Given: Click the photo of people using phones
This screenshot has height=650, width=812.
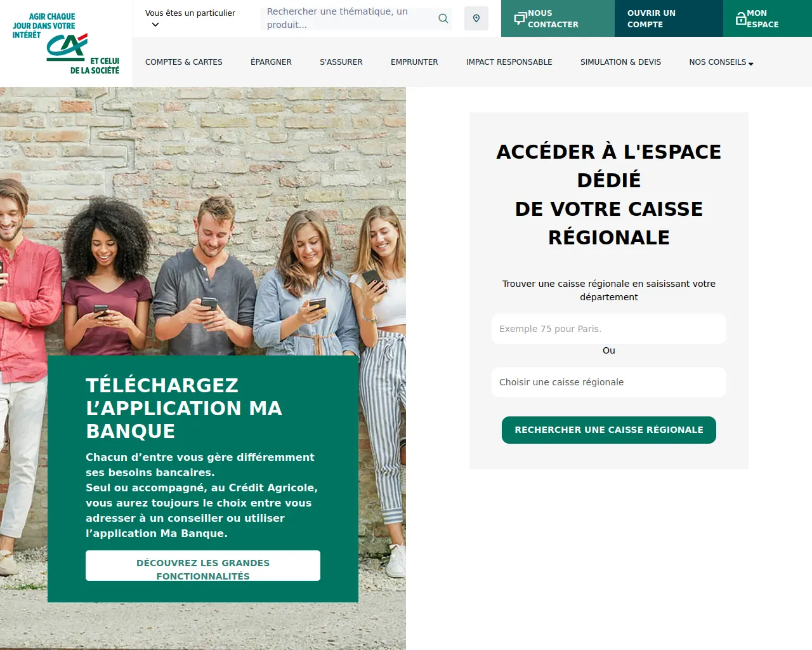Looking at the screenshot, I should 203,222.
